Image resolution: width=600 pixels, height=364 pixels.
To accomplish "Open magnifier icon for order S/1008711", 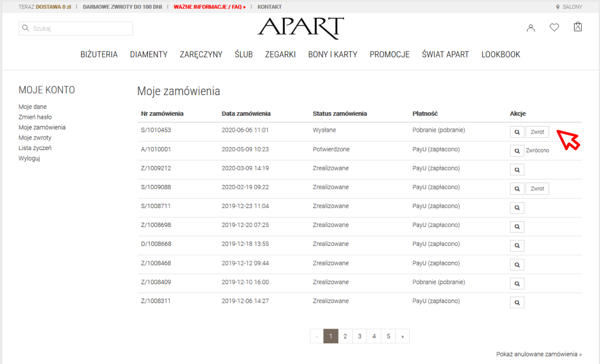I will click(517, 208).
